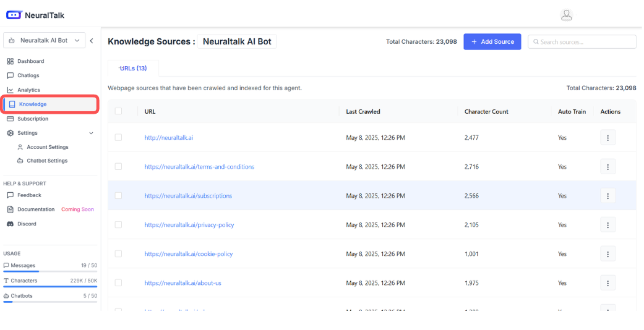Image resolution: width=644 pixels, height=330 pixels.
Task: Click the Characters usage icon
Action: (6, 281)
